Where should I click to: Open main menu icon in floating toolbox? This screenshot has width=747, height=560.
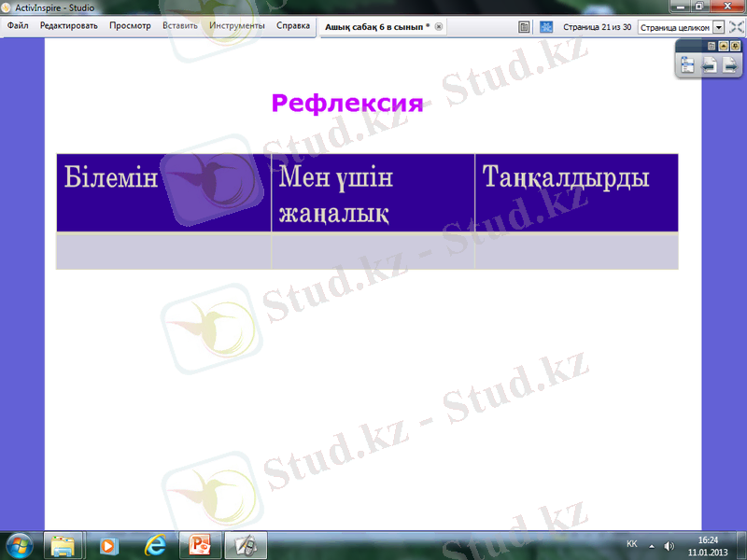(x=688, y=65)
